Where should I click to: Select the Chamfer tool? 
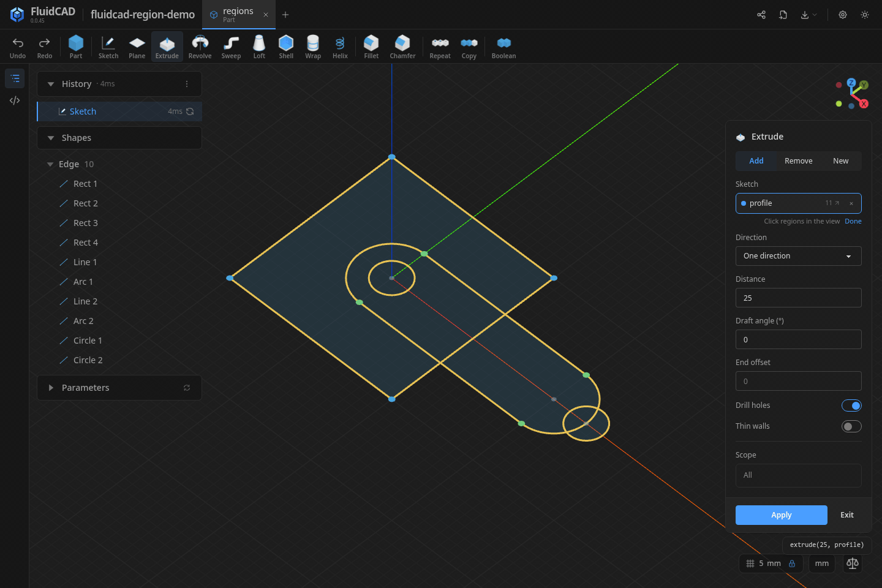click(x=402, y=47)
